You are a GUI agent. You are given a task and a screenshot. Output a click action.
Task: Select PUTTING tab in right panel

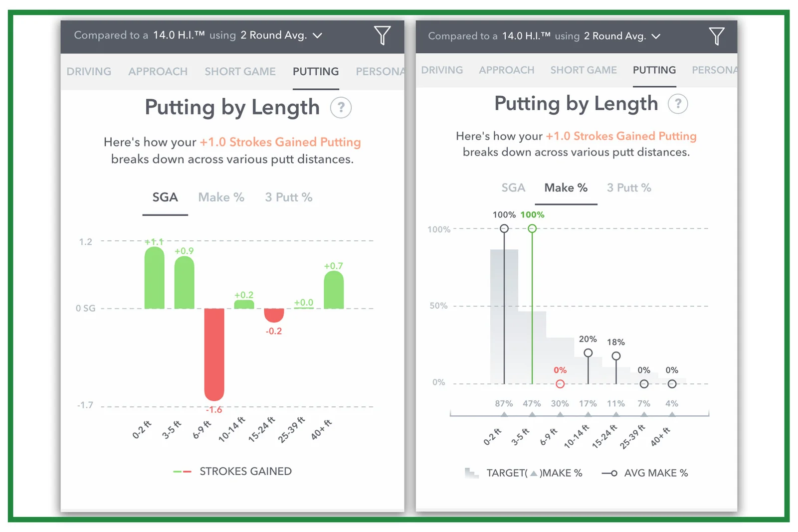[x=654, y=70]
